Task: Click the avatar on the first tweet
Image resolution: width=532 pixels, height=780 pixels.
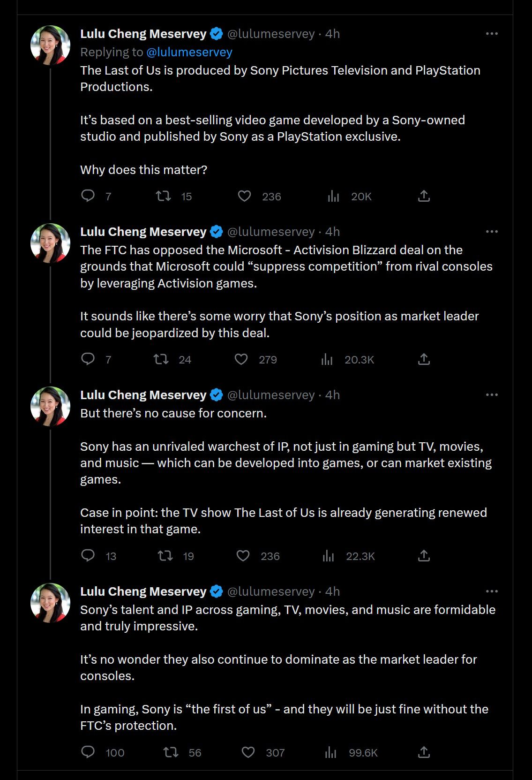Action: (x=50, y=45)
